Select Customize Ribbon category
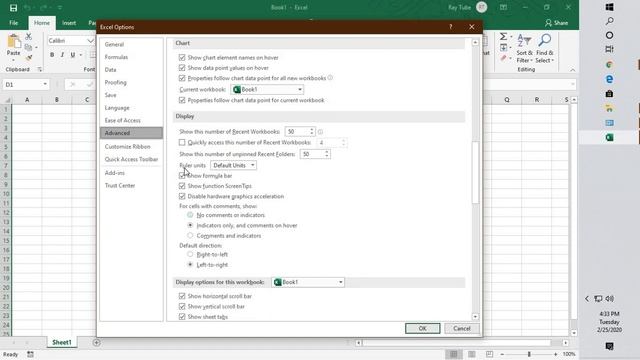The image size is (640, 360). pyautogui.click(x=127, y=147)
